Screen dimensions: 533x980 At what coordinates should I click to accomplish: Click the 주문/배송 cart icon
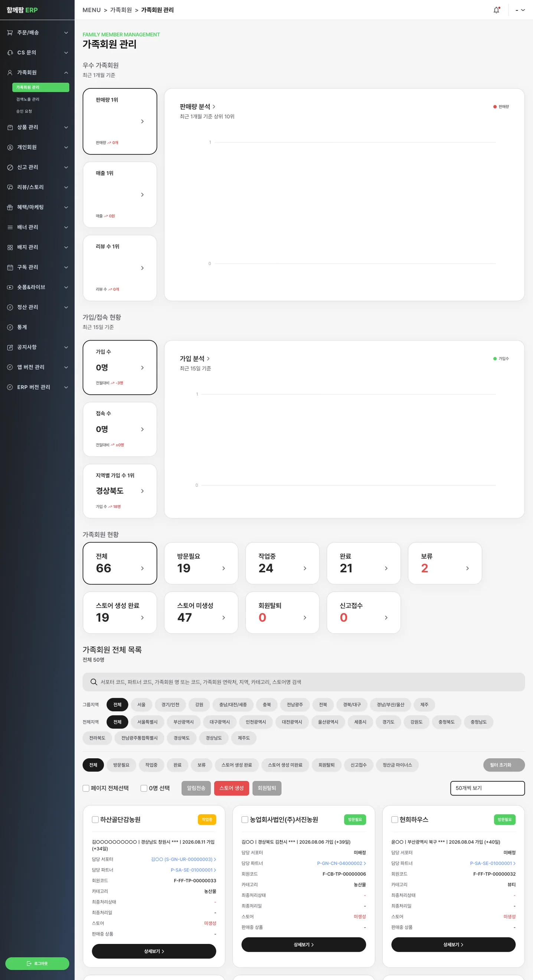click(x=10, y=33)
